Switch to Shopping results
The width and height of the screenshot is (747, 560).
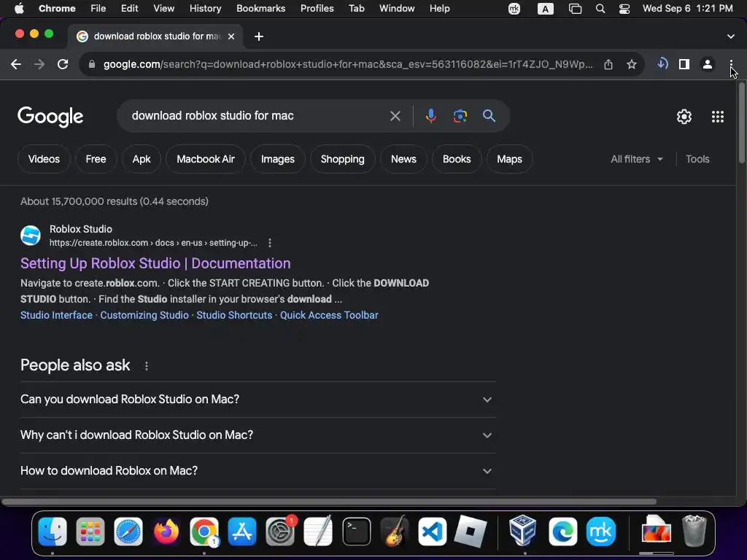click(x=343, y=159)
